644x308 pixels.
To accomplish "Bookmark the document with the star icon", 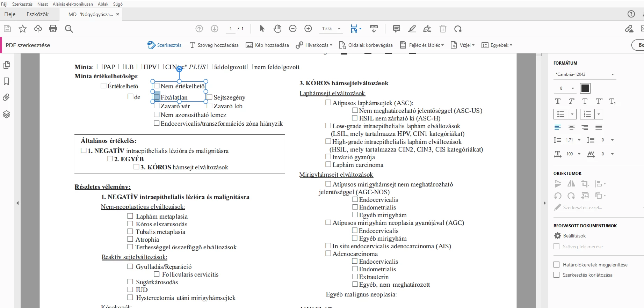I will 23,29.
